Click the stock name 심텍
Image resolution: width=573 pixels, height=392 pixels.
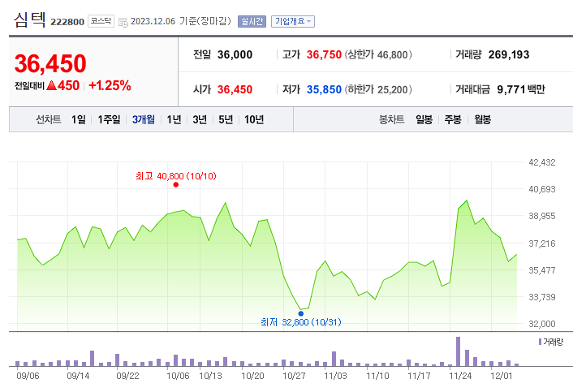pyautogui.click(x=29, y=19)
